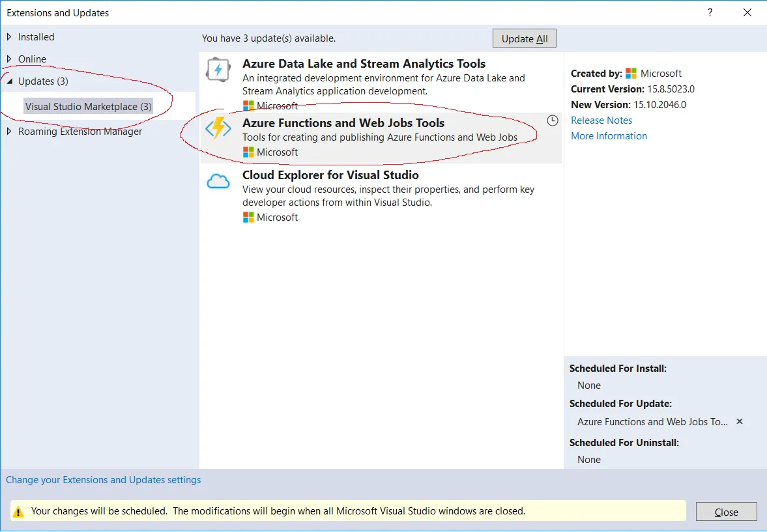Click the warning icon in notification bar

tap(18, 511)
